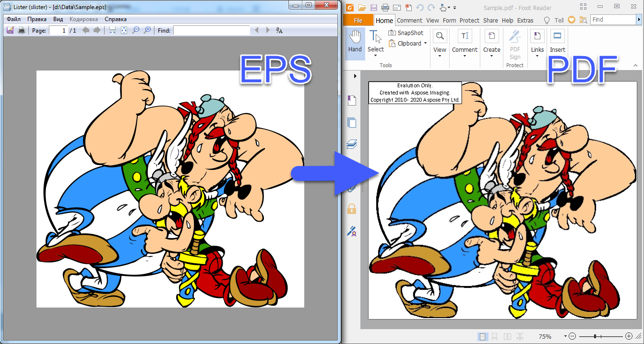This screenshot has width=644, height=344.
Task: Click the Print icon in Foxit
Action: tap(384, 7)
